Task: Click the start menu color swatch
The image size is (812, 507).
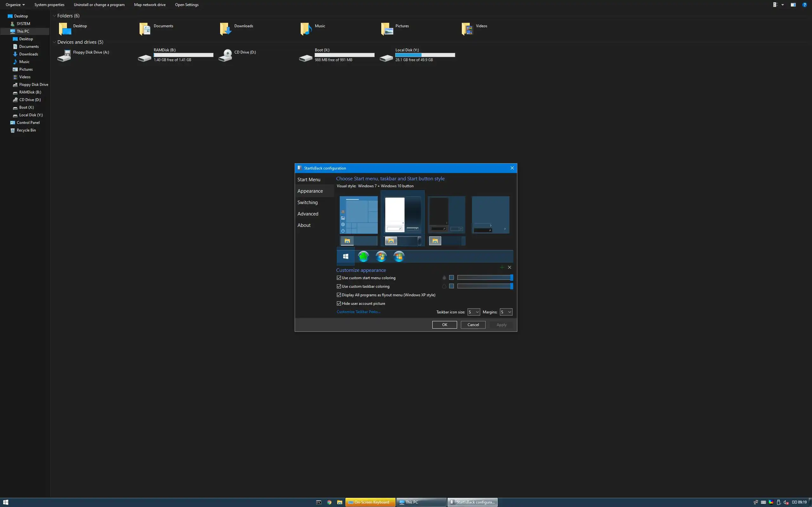Action: click(x=451, y=278)
